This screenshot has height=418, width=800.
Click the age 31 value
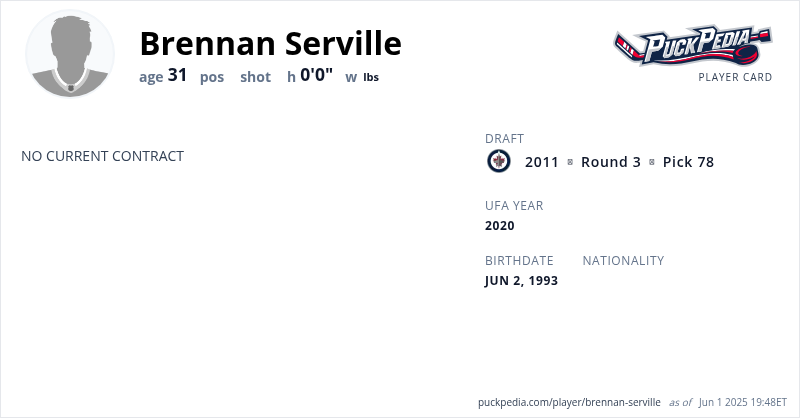pyautogui.click(x=177, y=75)
